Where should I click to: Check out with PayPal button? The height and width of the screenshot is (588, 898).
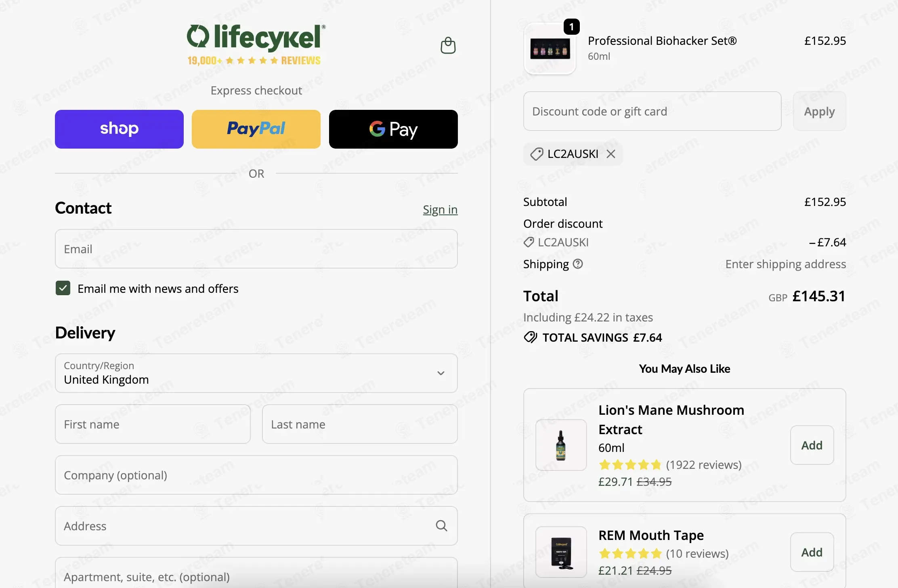point(256,129)
